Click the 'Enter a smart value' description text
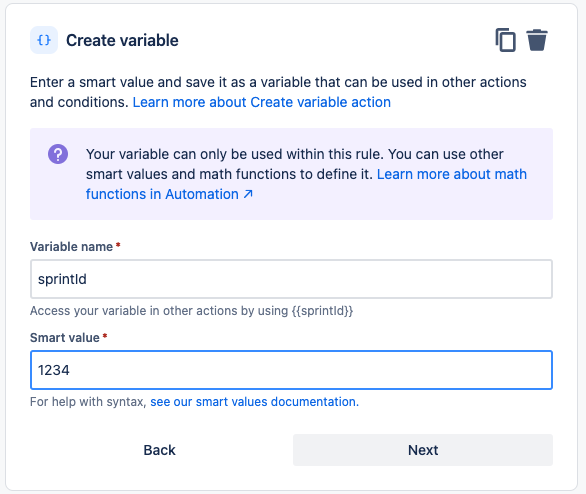The height and width of the screenshot is (494, 586). [x=278, y=92]
